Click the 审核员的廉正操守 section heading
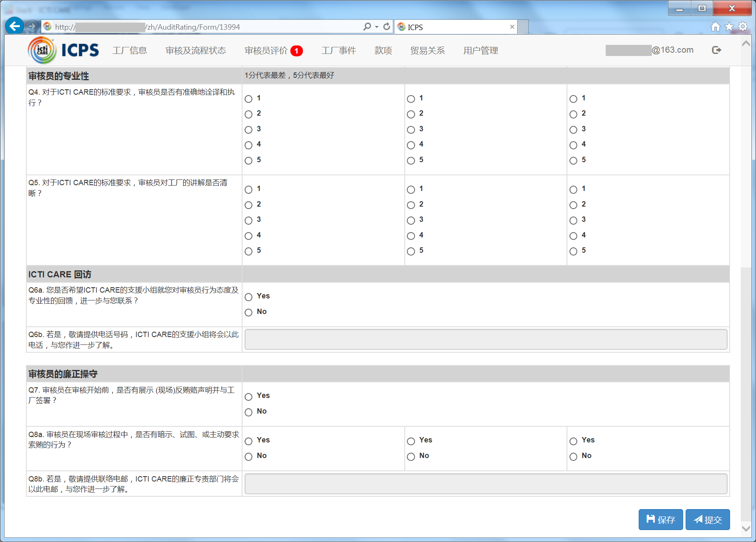 (x=63, y=374)
